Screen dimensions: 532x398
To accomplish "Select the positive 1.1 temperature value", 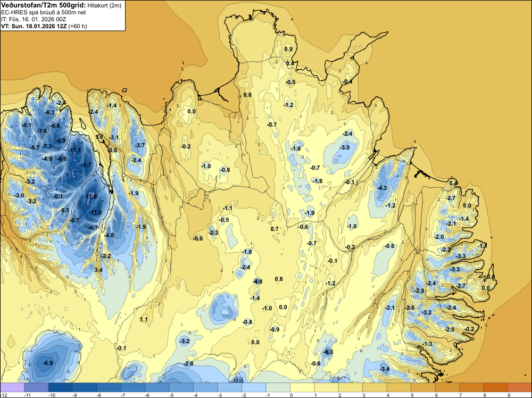I will 144,319.
